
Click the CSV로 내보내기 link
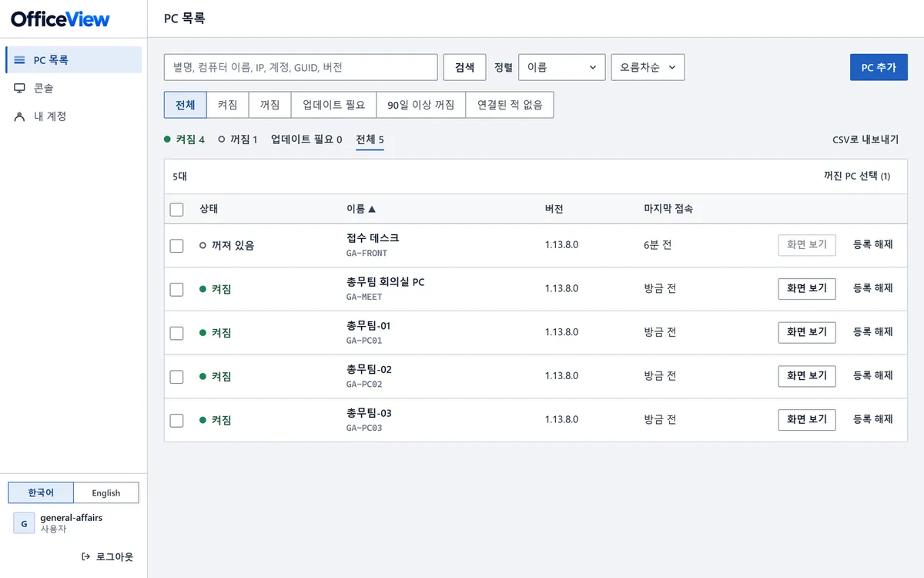point(865,140)
